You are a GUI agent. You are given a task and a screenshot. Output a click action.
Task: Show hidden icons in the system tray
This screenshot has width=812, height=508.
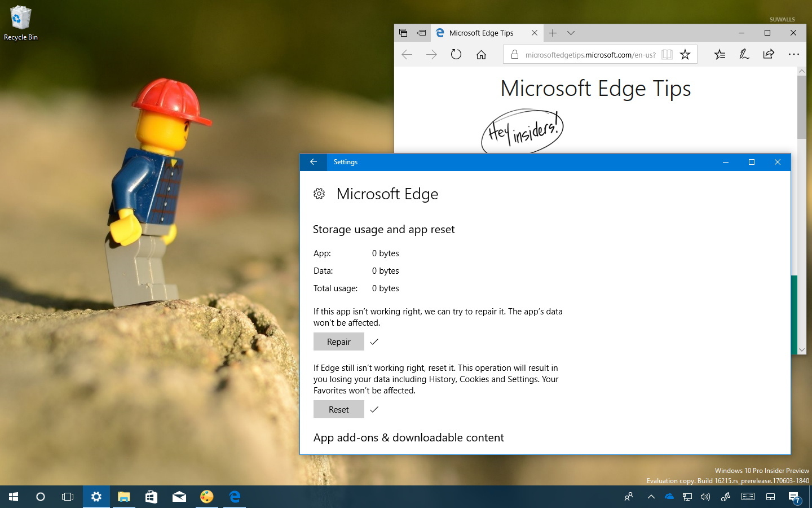click(651, 497)
